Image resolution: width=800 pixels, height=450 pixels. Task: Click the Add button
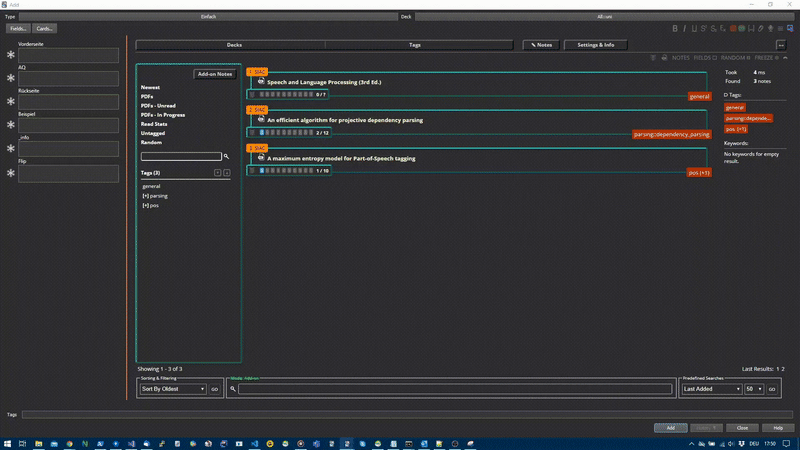670,428
